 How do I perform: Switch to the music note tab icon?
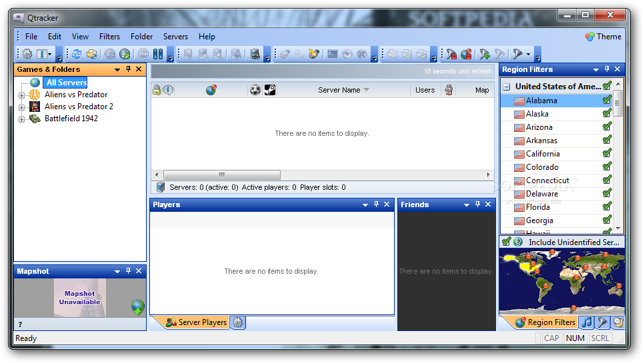click(587, 322)
